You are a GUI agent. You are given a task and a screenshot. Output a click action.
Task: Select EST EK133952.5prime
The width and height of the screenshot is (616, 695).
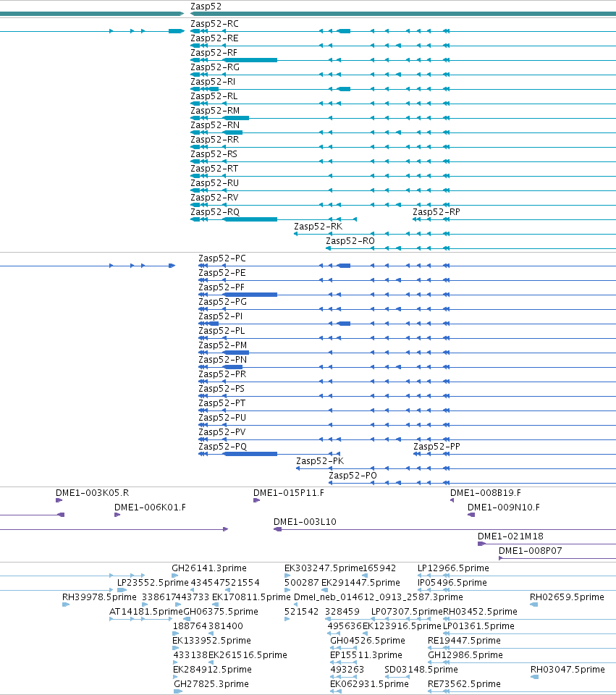coord(212,641)
